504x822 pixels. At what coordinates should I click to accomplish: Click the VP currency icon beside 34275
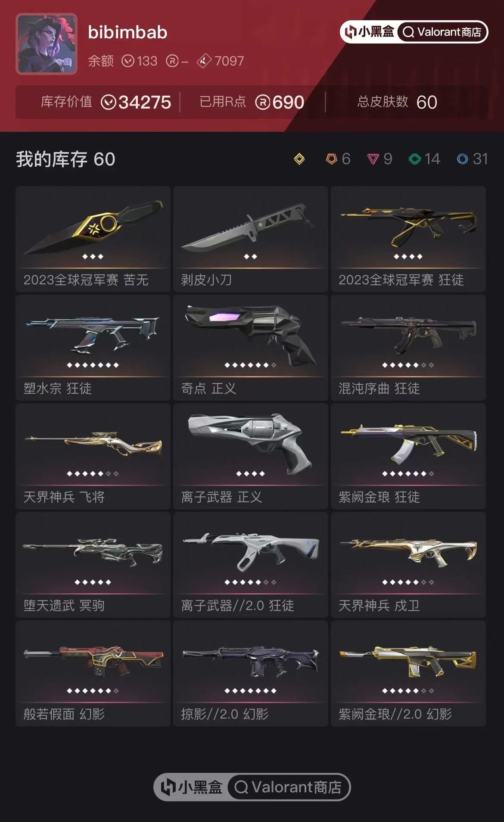click(x=109, y=103)
